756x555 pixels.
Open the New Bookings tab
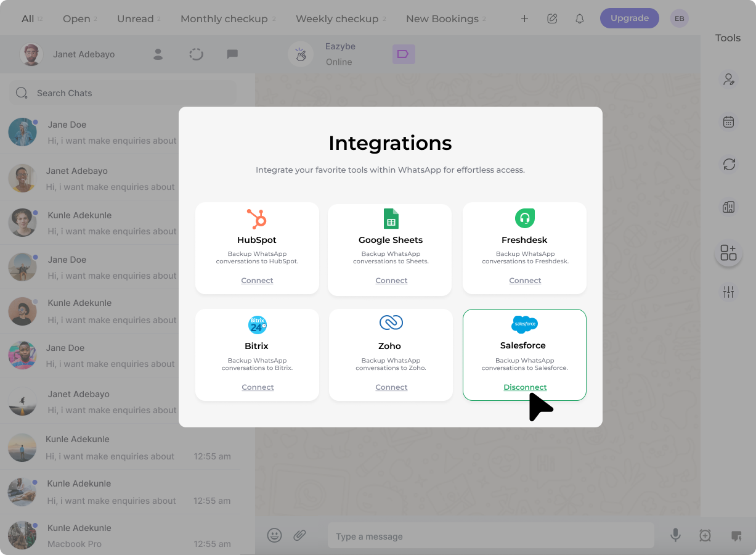[x=442, y=18]
